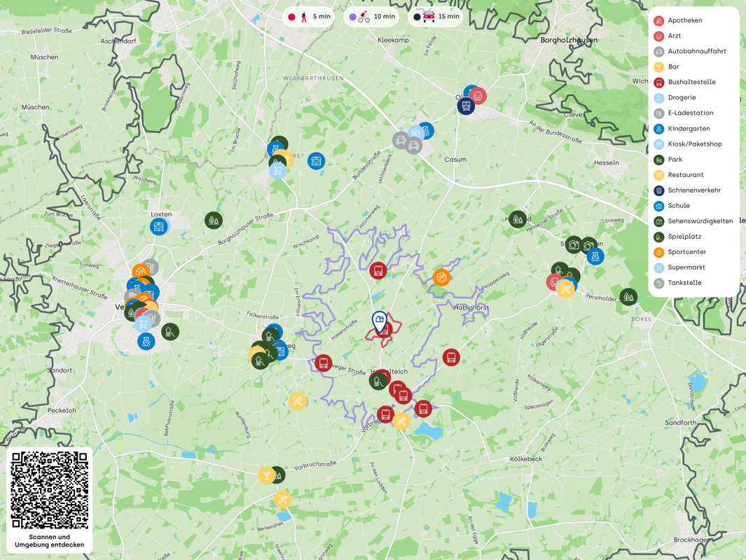
Task: Click the home location pin marker
Action: (x=379, y=321)
